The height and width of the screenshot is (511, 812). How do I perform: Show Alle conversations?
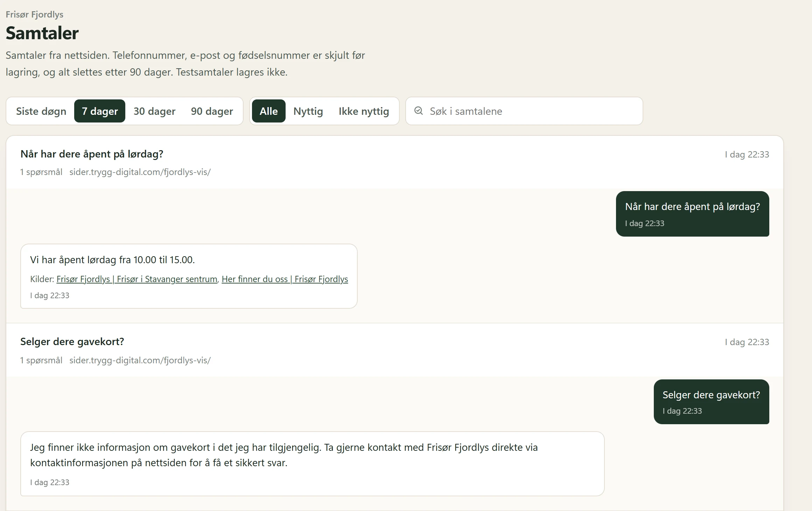pos(269,111)
